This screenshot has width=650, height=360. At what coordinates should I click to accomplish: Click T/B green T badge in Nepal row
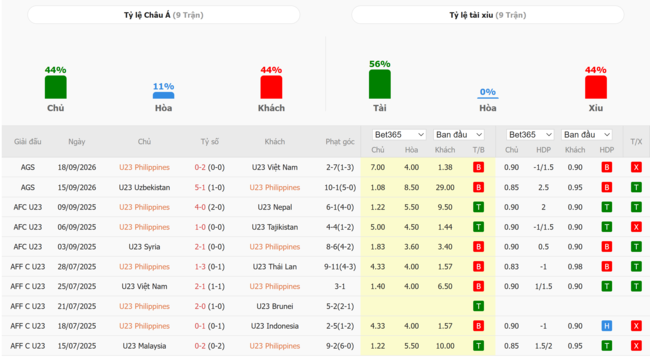click(x=478, y=207)
